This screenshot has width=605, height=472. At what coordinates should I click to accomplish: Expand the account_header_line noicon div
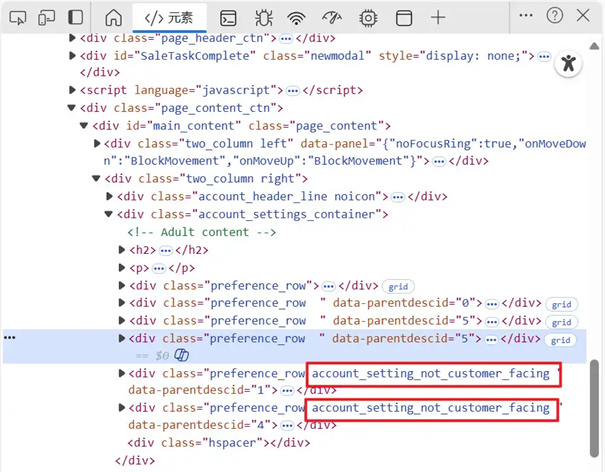110,196
